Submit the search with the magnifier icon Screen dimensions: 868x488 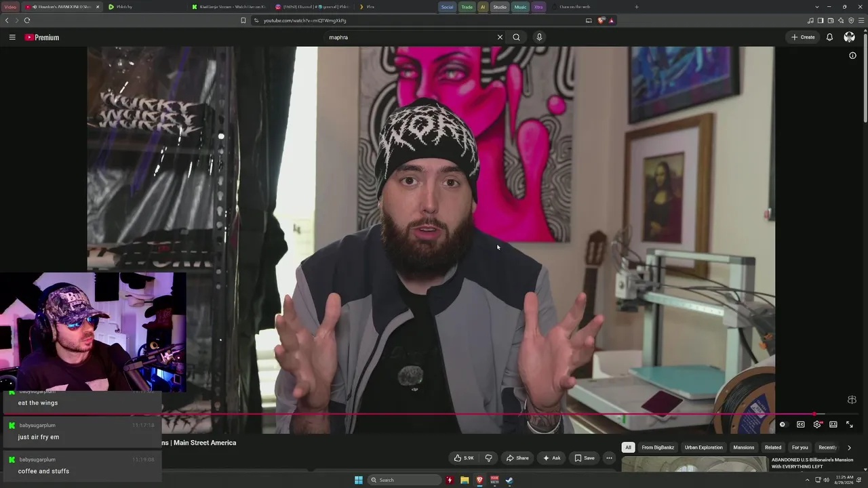[x=516, y=37]
